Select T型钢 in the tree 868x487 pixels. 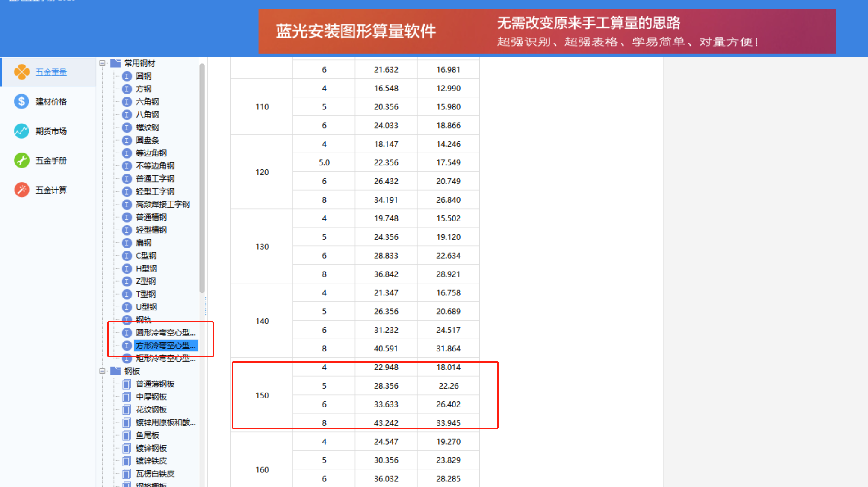pyautogui.click(x=146, y=294)
